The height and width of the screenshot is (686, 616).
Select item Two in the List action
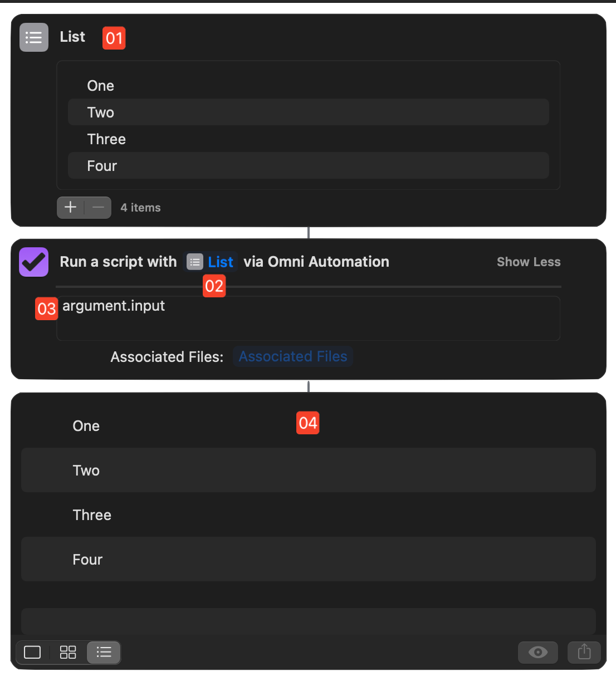(x=308, y=112)
